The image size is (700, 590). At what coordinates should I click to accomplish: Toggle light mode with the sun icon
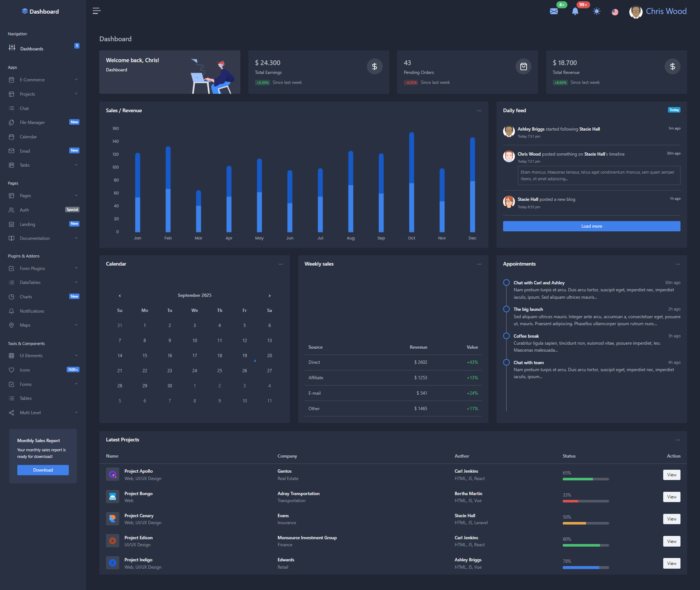[597, 11]
